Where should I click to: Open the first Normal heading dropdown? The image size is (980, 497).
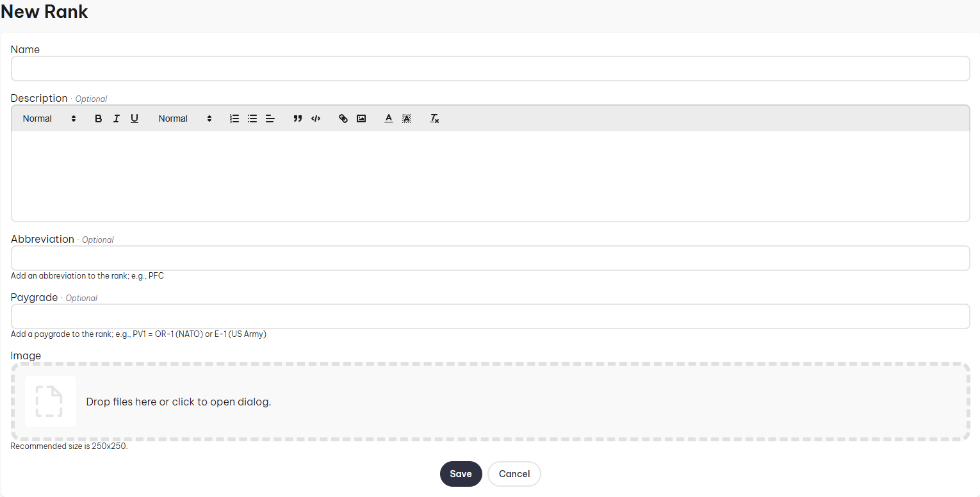click(x=49, y=118)
